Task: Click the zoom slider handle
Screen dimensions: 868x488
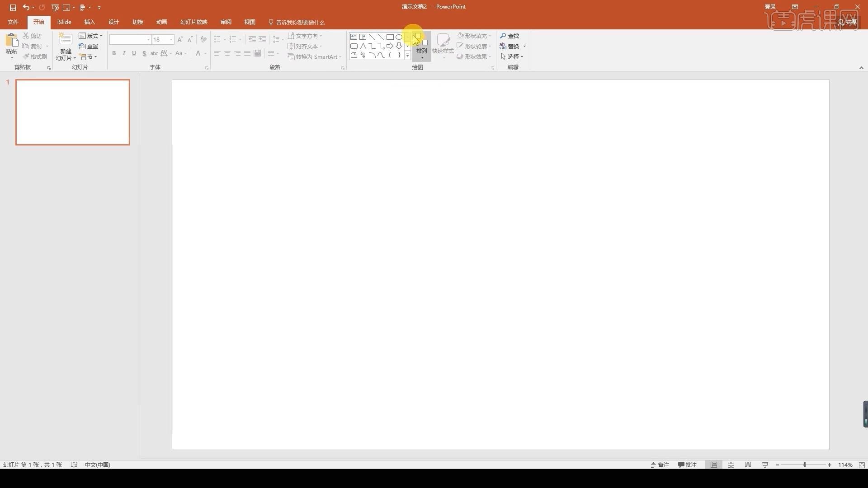Action: [x=804, y=465]
